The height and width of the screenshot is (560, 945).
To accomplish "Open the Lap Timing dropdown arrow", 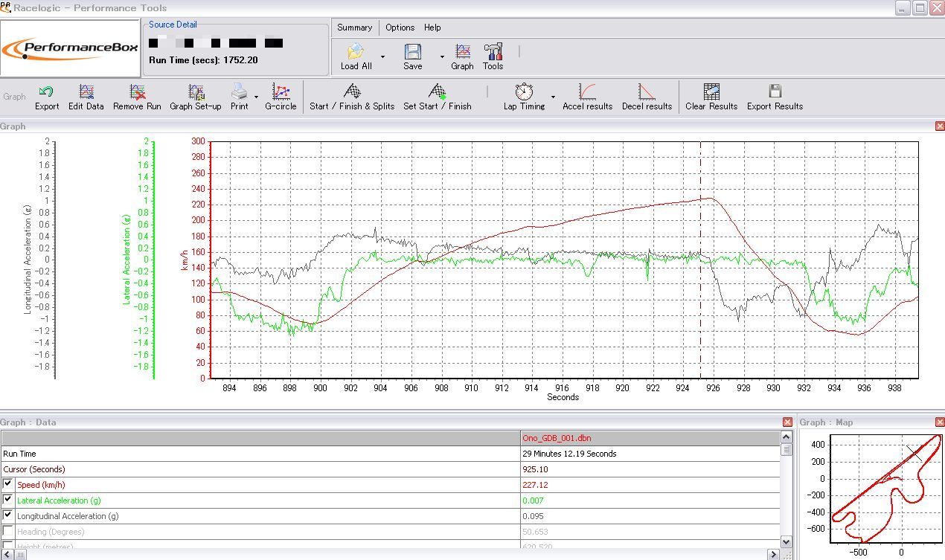I will [553, 97].
